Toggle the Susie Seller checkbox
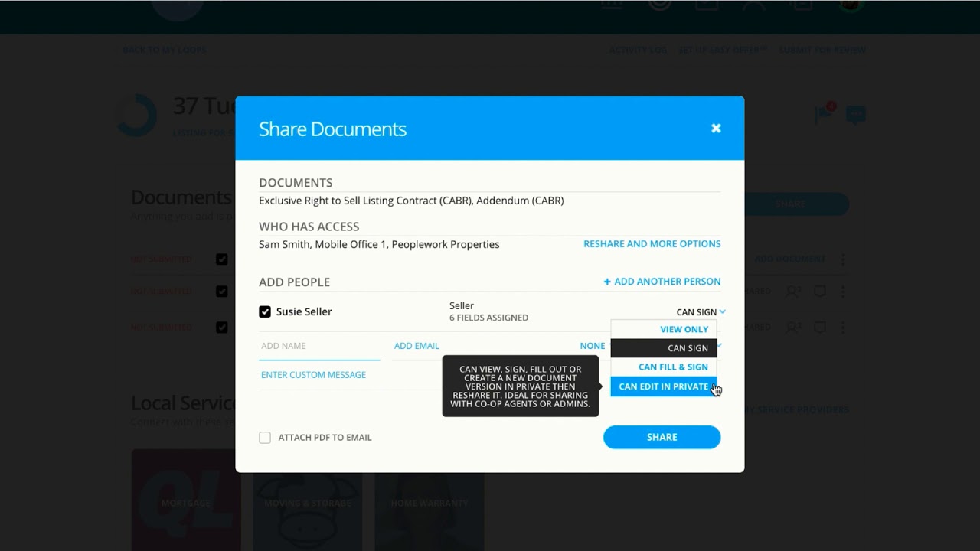Viewport: 980px width, 551px height. (x=265, y=311)
